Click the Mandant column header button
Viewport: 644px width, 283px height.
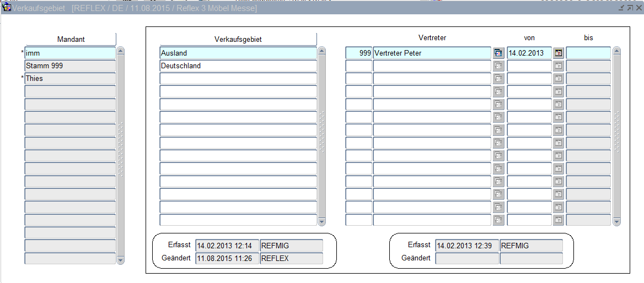(x=71, y=39)
